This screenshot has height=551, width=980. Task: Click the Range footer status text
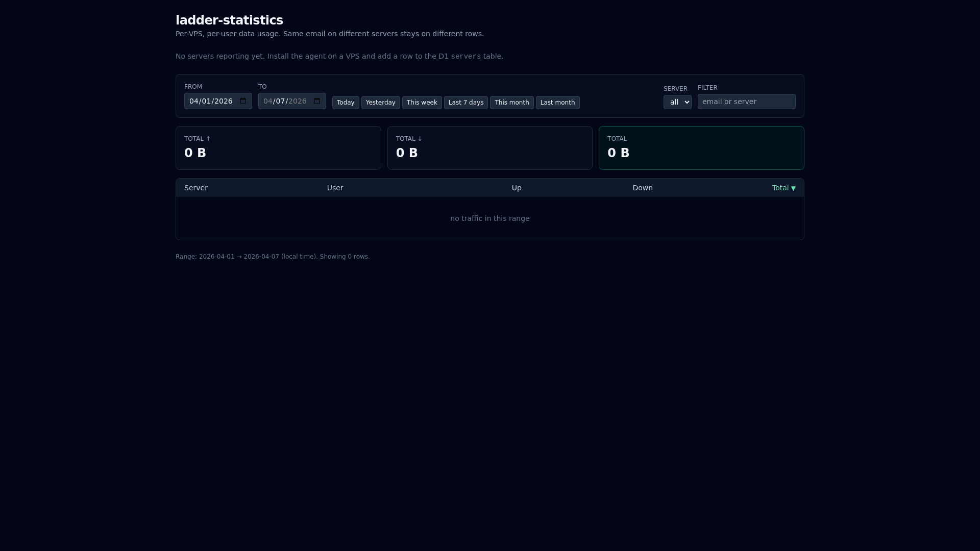[273, 257]
